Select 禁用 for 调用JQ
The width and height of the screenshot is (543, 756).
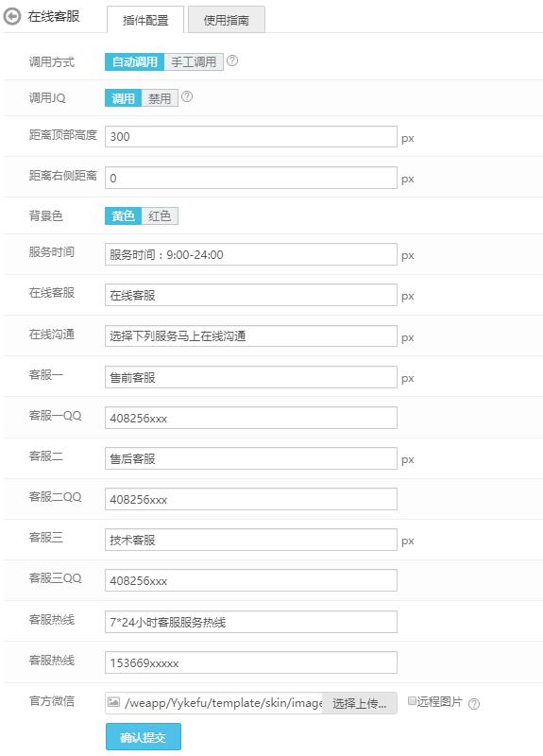[x=160, y=98]
